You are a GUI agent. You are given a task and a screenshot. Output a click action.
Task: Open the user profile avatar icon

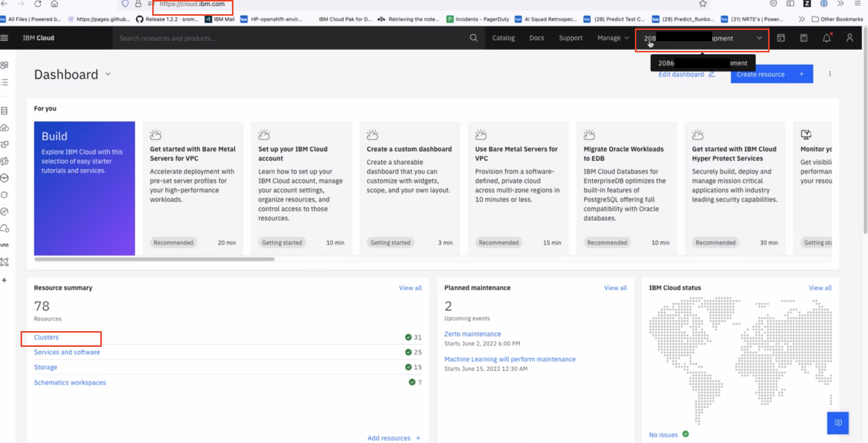click(x=850, y=38)
